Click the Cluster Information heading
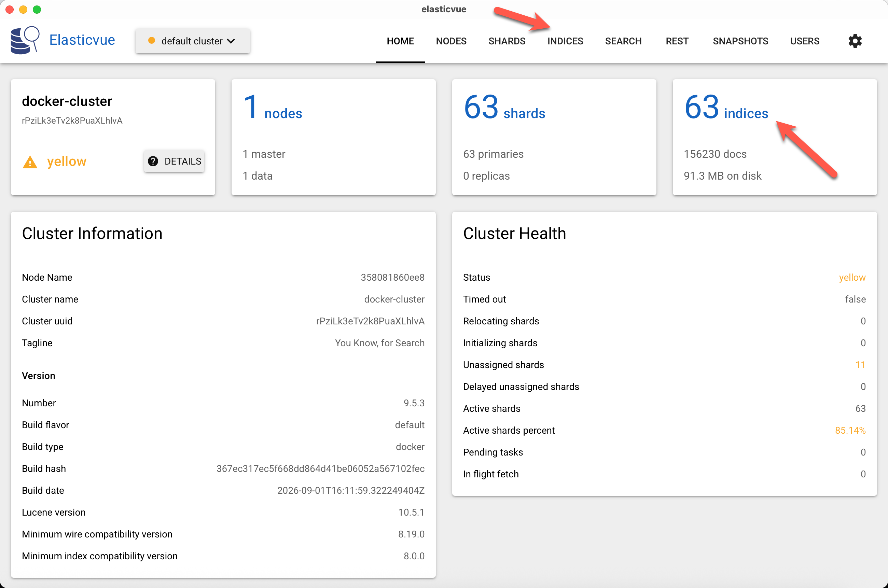 [x=92, y=234]
